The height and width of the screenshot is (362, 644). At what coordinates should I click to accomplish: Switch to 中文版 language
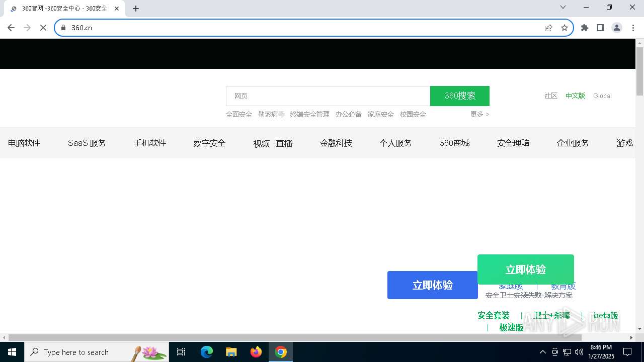(x=575, y=96)
